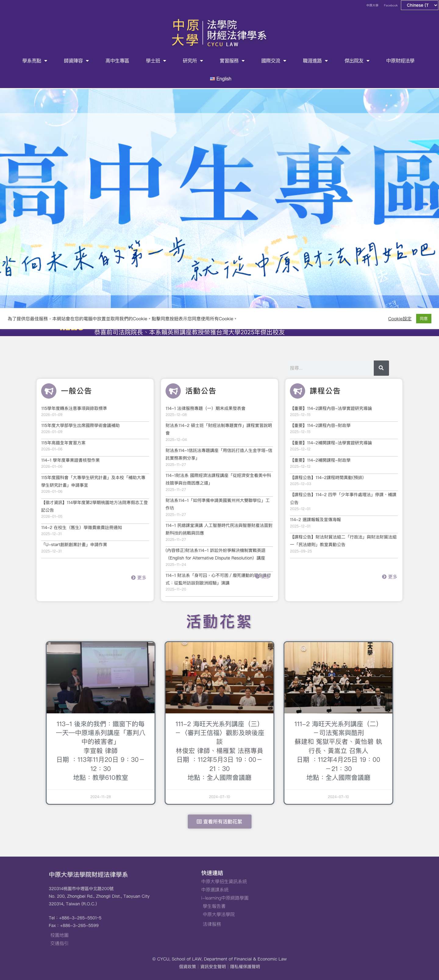439x980 pixels.
Task: Open 114-2課程內容-法學實證研究導論
Action: (x=330, y=408)
